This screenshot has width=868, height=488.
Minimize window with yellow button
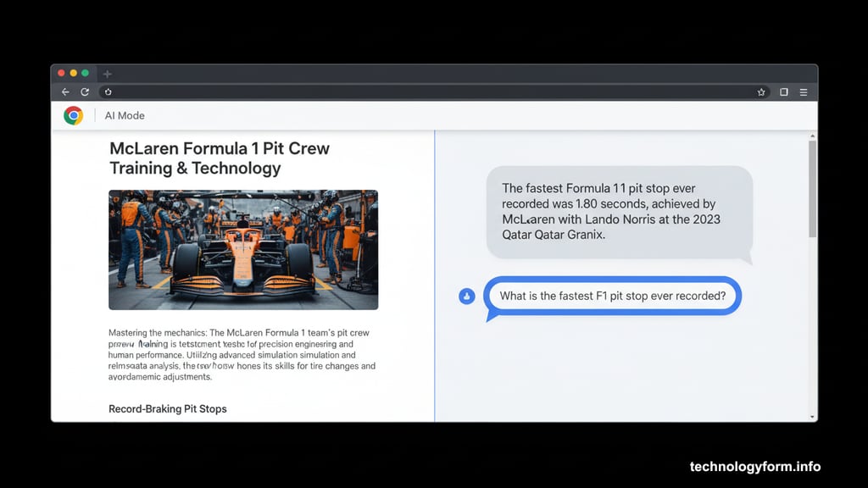pos(73,73)
